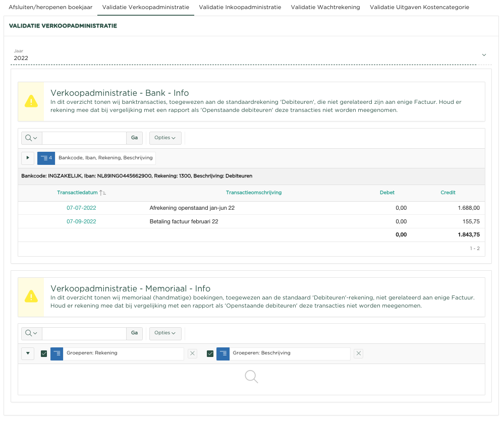Uncheck the Groeperen: Rekening checkbox
The image size is (504, 421).
44,353
